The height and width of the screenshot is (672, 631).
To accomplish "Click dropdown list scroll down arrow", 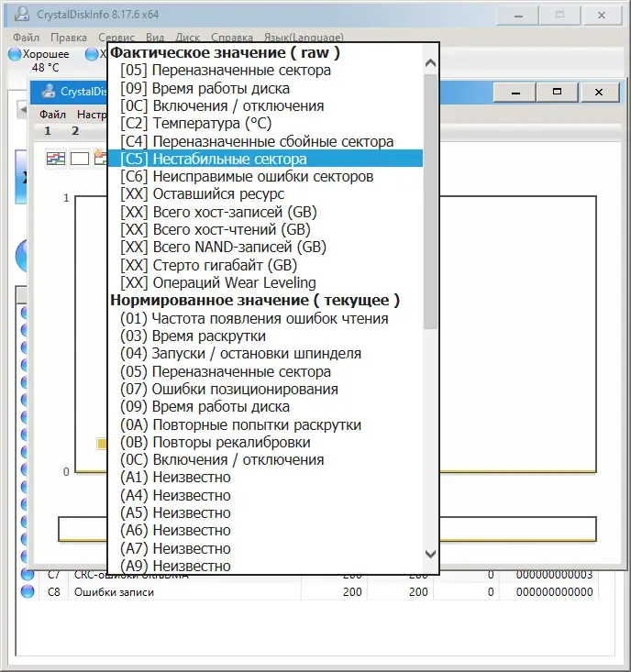I will coord(430,554).
